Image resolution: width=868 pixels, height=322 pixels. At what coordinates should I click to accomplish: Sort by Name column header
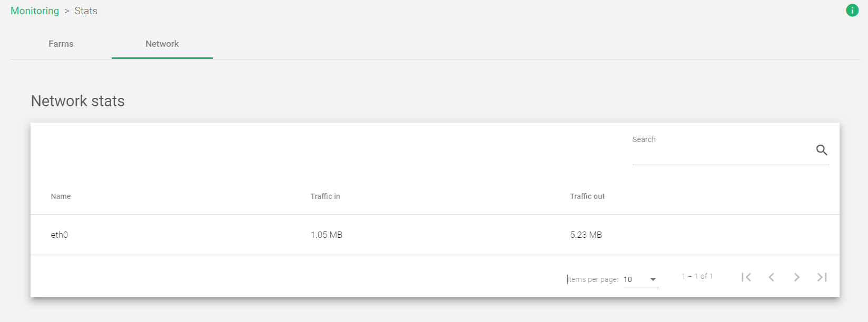(61, 196)
